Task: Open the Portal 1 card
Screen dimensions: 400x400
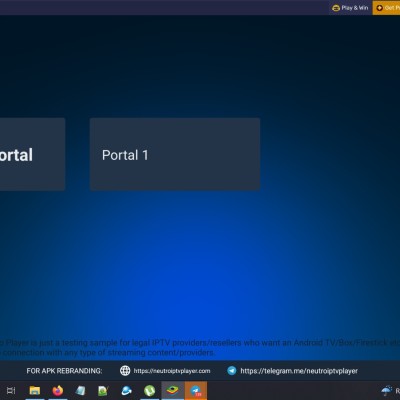Action: (175, 154)
